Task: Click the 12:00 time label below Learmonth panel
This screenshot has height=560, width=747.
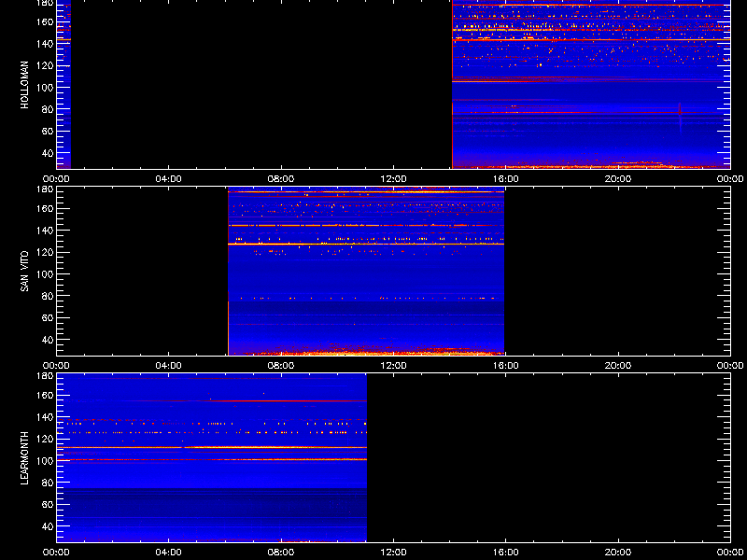Action: 393,553
